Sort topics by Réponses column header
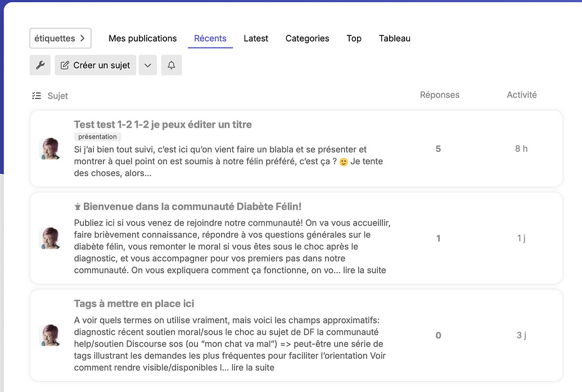Image resolution: width=582 pixels, height=392 pixels. click(439, 95)
